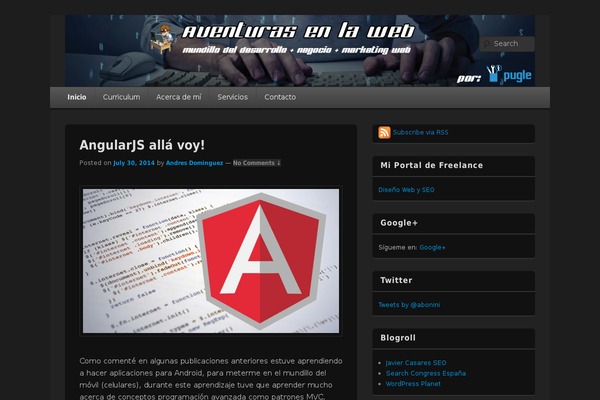Viewport: 600px width, 400px height.
Task: Open the Curriculum page
Action: tap(121, 97)
